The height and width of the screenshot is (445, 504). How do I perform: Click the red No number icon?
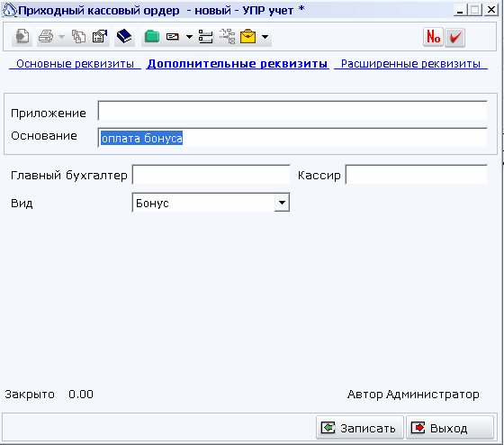point(433,37)
